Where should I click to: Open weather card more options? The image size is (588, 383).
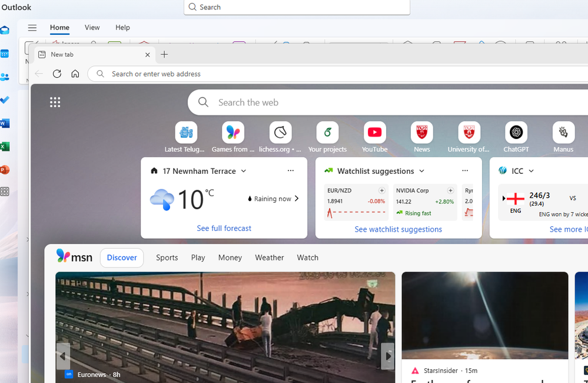pos(291,170)
